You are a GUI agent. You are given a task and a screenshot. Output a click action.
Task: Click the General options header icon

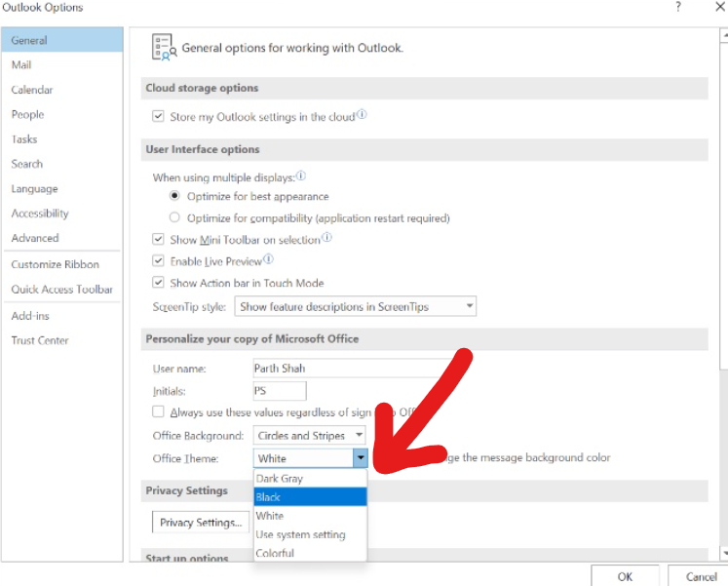[x=165, y=47]
